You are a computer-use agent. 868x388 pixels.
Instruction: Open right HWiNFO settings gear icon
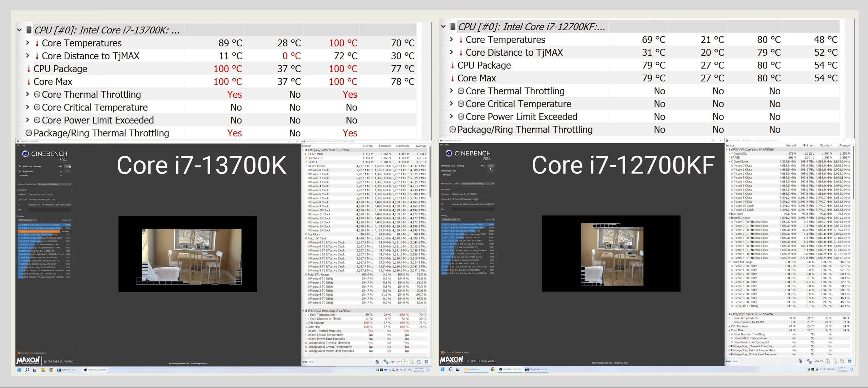842,361
